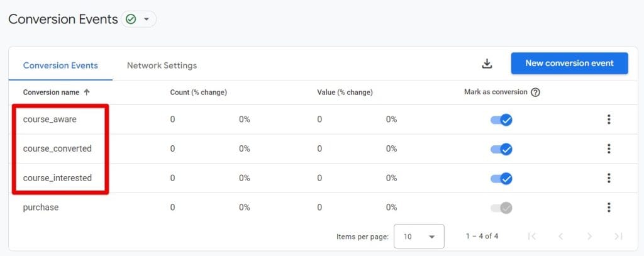Turn off course_converted conversion toggle
The image size is (644, 256).
pyautogui.click(x=501, y=149)
